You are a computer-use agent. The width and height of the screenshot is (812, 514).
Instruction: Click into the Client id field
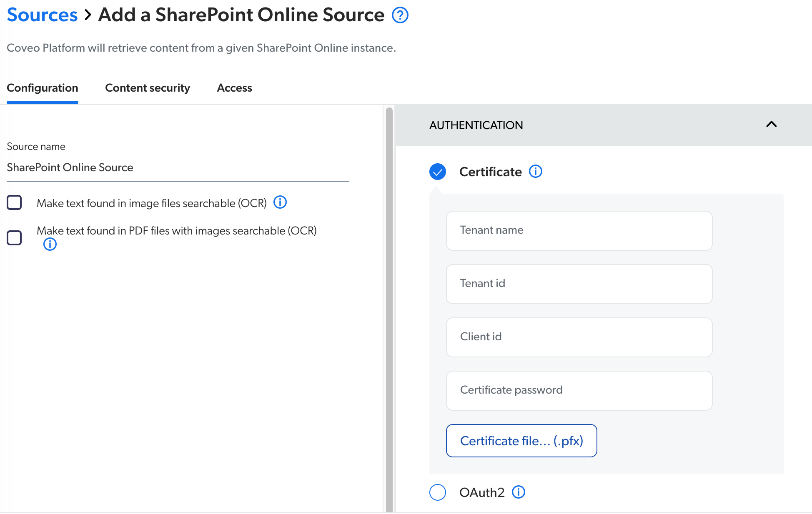(579, 337)
